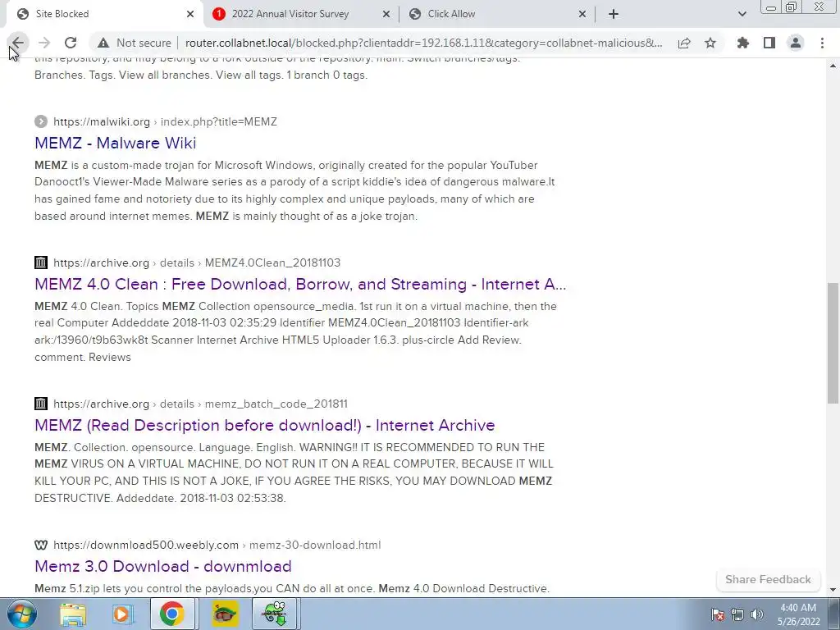Click the archive.org memz_batch_code_201811 URL
The image size is (840, 630).
(x=200, y=404)
